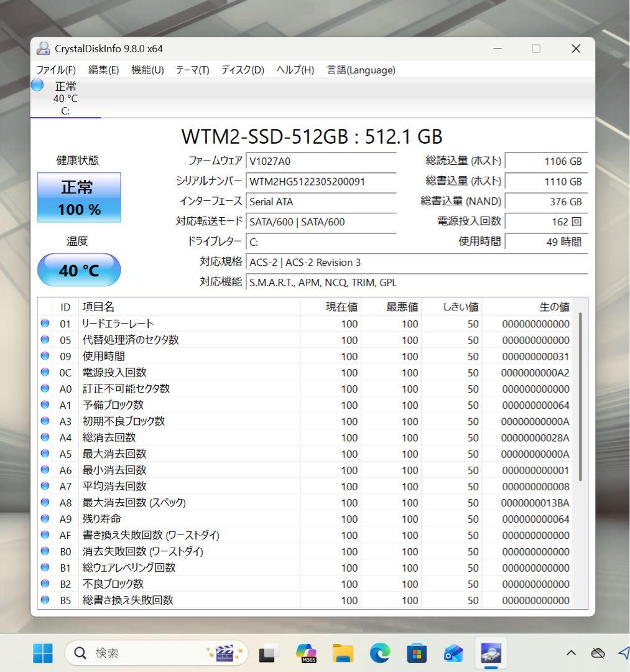The width and height of the screenshot is (630, 672).
Task: Open Copilot M365 from the taskbar
Action: click(x=306, y=653)
